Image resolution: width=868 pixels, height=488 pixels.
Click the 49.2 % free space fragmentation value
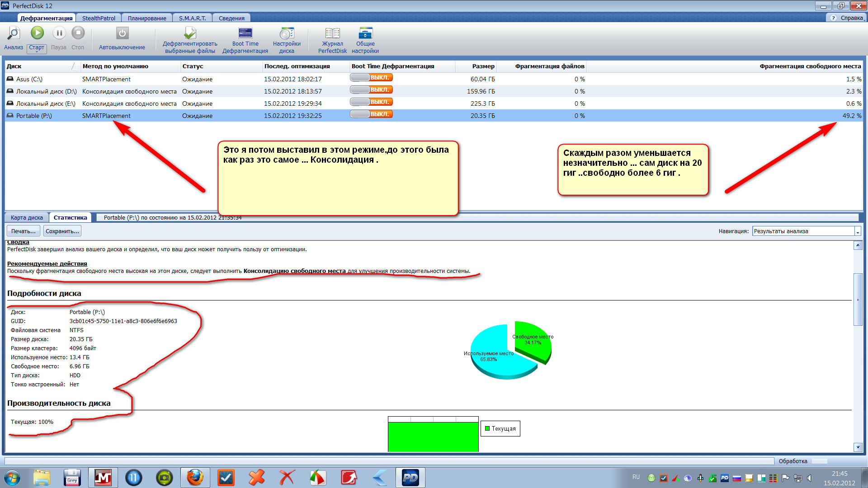pos(852,116)
